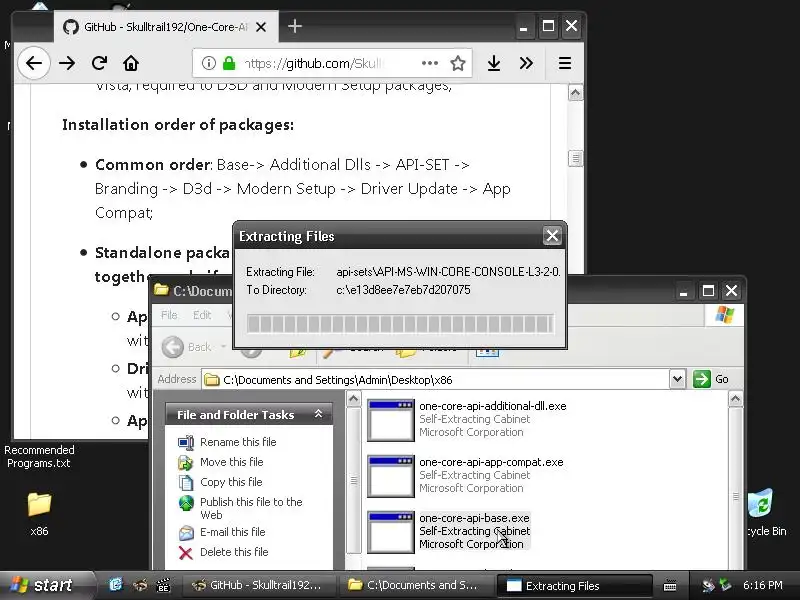Close the GitHub Skulltrail192 tab

point(261,27)
